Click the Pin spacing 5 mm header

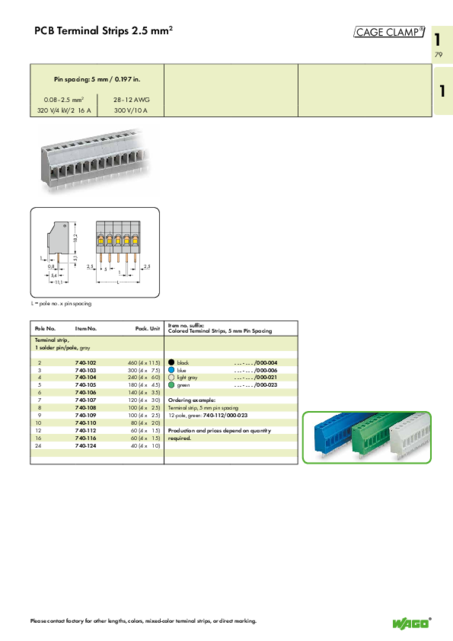(97, 79)
